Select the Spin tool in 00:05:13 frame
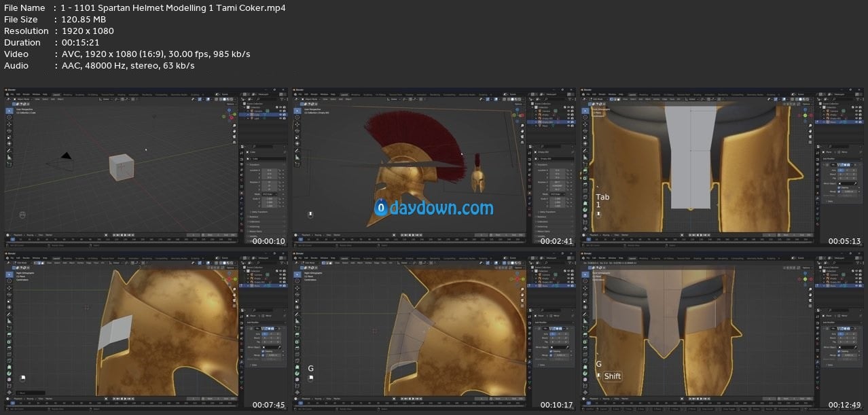Viewport: 868px width, 415px height. click(585, 210)
